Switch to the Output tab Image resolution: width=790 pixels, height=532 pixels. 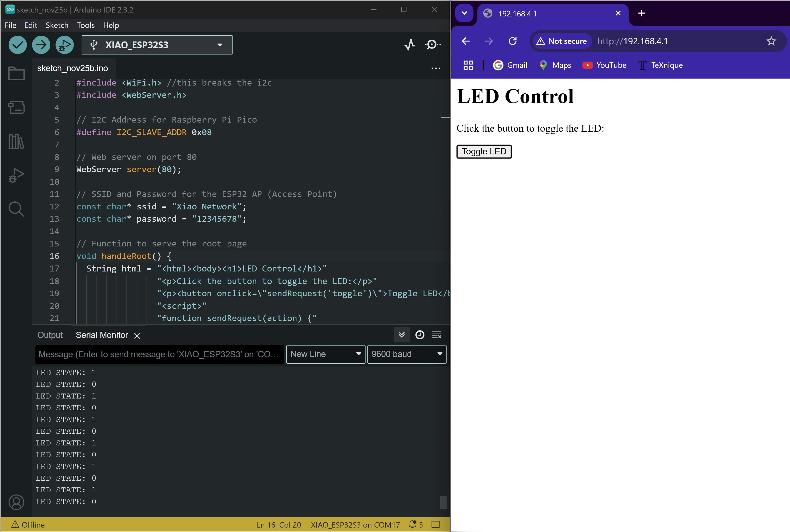tap(50, 335)
